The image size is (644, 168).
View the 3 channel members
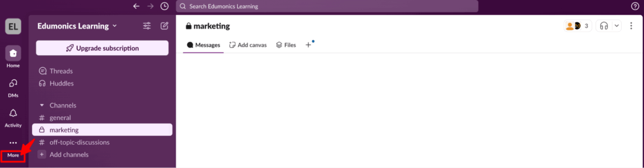(578, 26)
